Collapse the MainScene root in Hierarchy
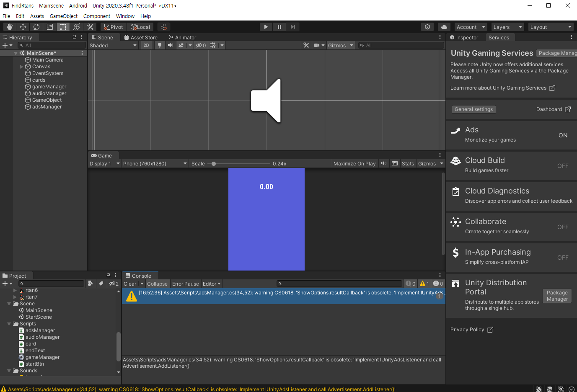Viewport: 577px width, 392px height. pyautogui.click(x=16, y=53)
